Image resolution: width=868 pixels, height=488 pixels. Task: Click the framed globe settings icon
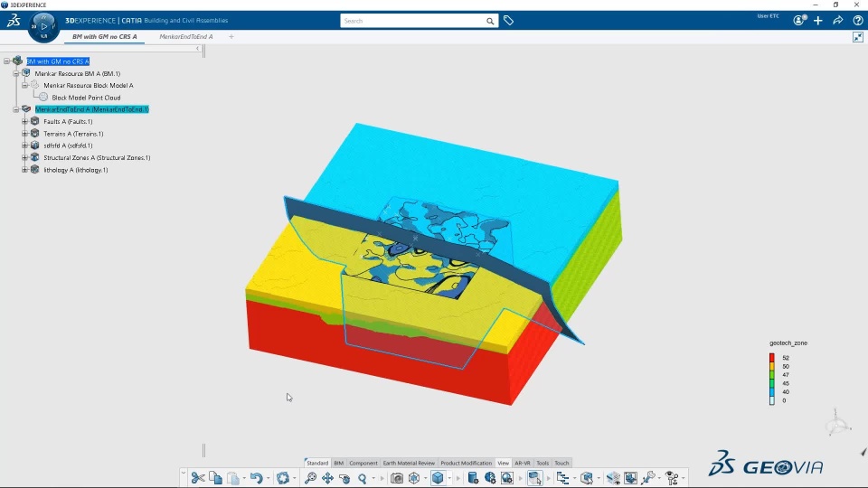tap(507, 477)
